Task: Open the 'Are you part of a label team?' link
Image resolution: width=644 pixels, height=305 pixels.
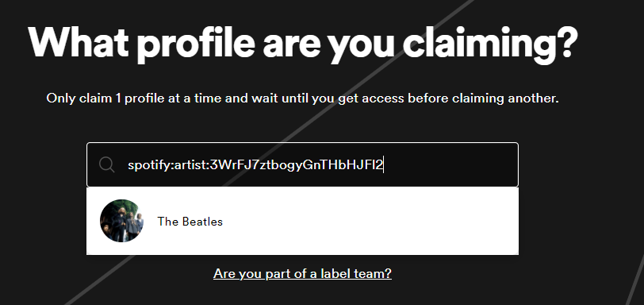Action: click(302, 273)
